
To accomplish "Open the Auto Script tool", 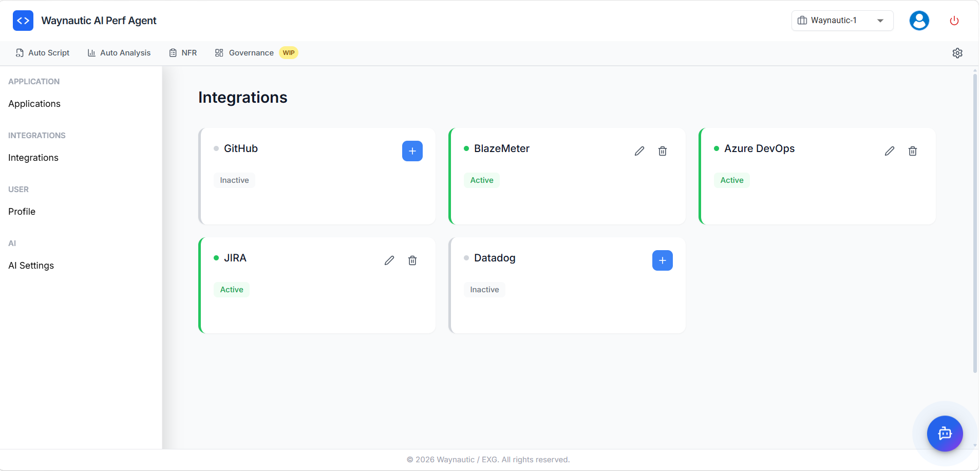I will click(x=43, y=52).
